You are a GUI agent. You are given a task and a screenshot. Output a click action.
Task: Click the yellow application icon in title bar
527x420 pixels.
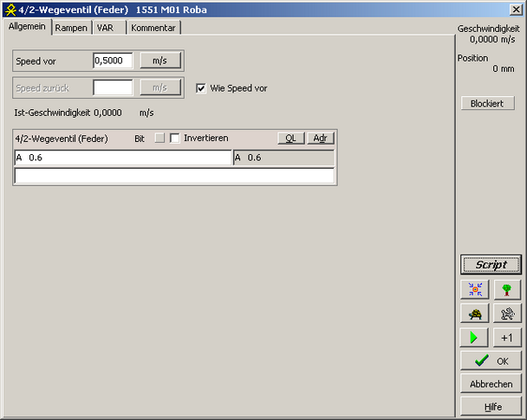(x=9, y=9)
